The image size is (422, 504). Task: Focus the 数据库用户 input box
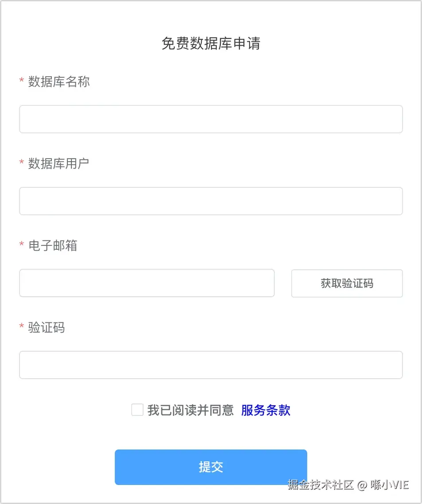211,201
